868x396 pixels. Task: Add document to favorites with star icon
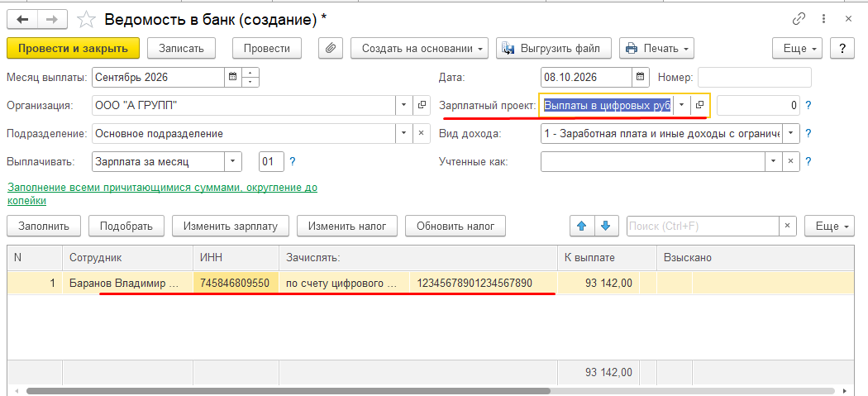[86, 20]
